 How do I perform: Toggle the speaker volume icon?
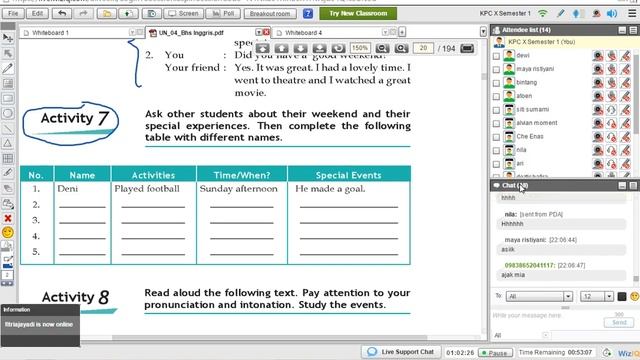612,13
